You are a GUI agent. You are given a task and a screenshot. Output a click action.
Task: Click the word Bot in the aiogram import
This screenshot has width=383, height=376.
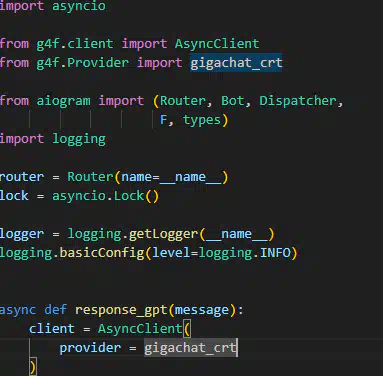click(x=233, y=101)
